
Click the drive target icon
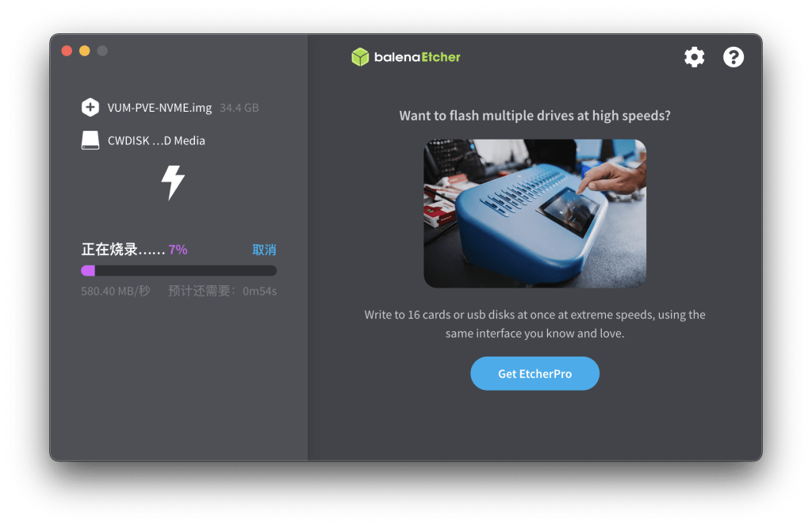coord(90,140)
